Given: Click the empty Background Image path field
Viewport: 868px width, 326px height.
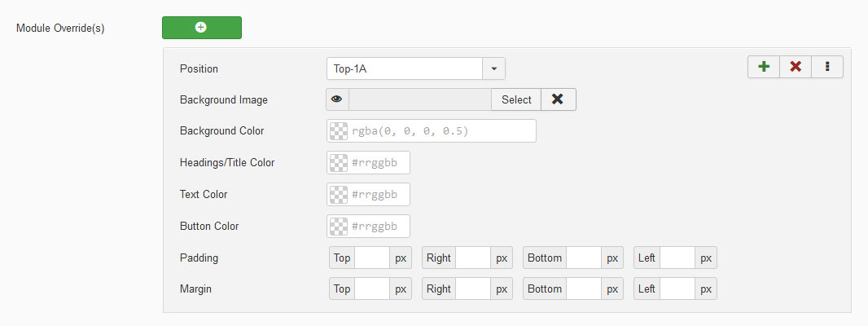Looking at the screenshot, I should 419,99.
